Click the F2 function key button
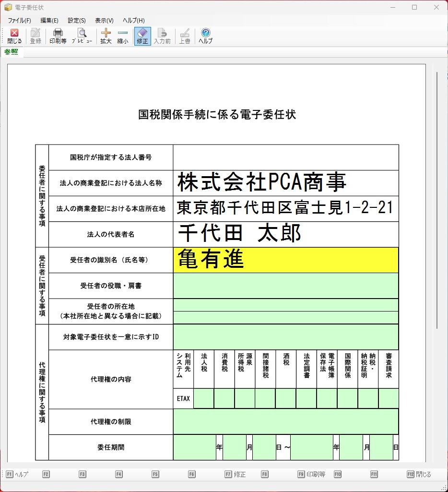The image size is (448, 492). click(46, 474)
